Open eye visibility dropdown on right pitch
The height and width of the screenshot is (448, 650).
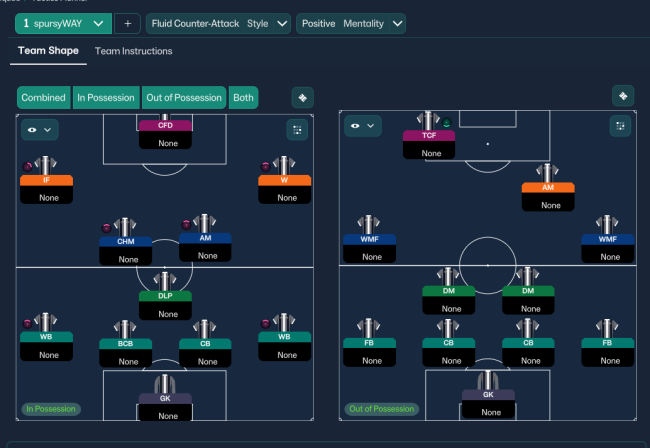[x=361, y=126]
